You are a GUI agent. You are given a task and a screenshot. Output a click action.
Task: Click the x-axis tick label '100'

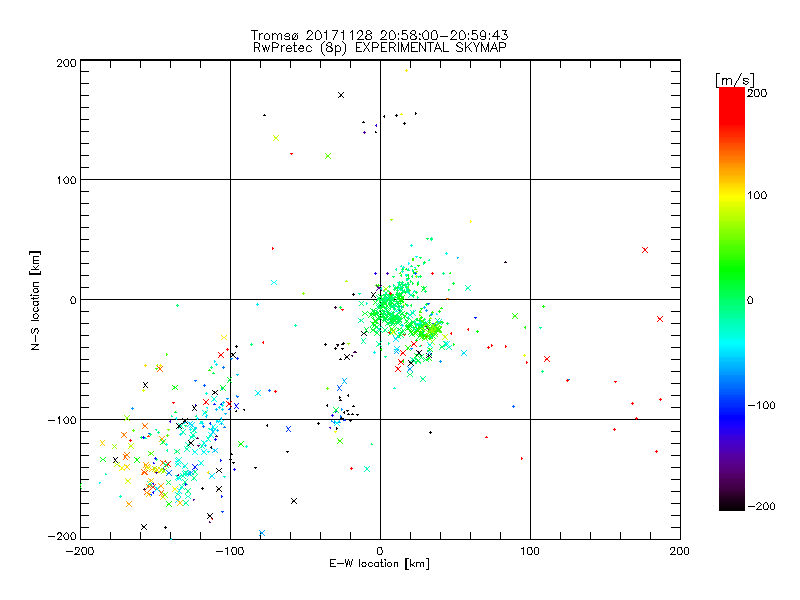pos(530,551)
